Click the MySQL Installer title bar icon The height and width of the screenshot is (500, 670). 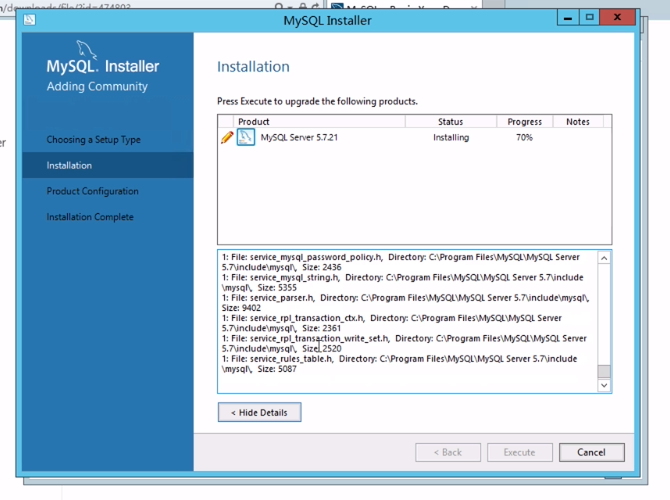(x=29, y=20)
